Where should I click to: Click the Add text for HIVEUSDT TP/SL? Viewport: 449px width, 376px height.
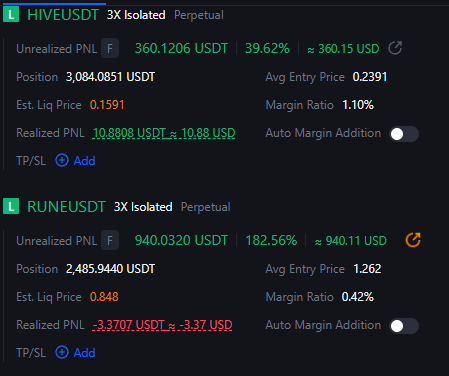click(85, 161)
